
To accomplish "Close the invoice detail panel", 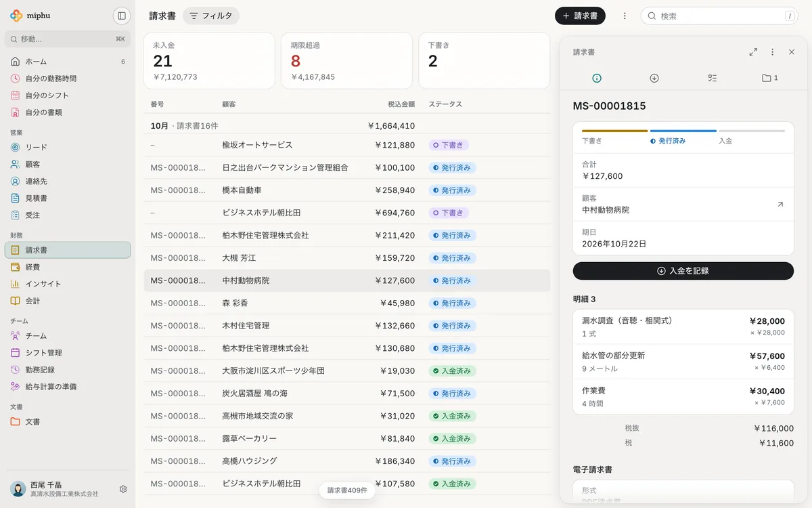I will pos(792,52).
